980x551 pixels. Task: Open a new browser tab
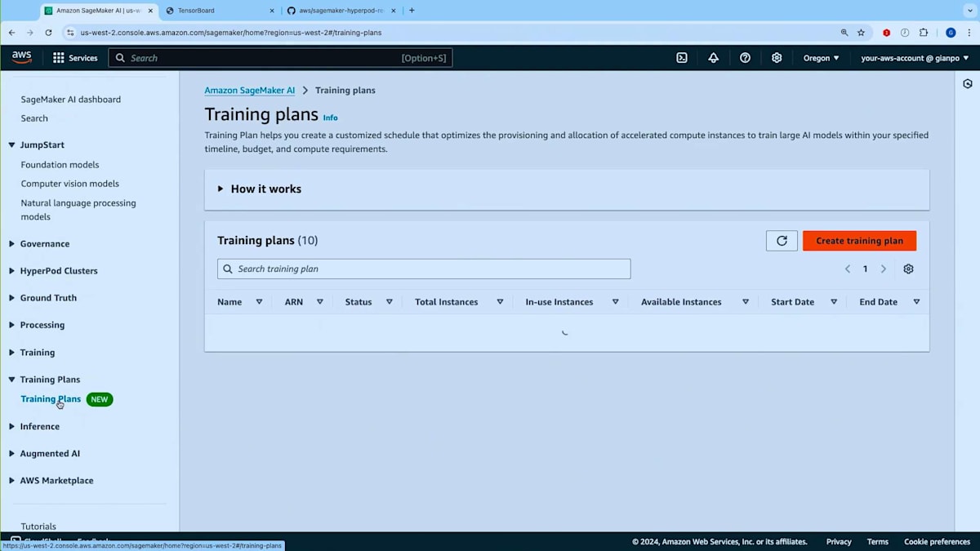[x=412, y=11]
